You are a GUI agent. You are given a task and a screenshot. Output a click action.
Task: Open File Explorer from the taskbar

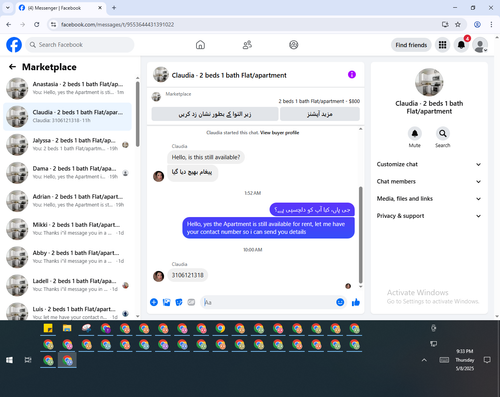point(67,329)
